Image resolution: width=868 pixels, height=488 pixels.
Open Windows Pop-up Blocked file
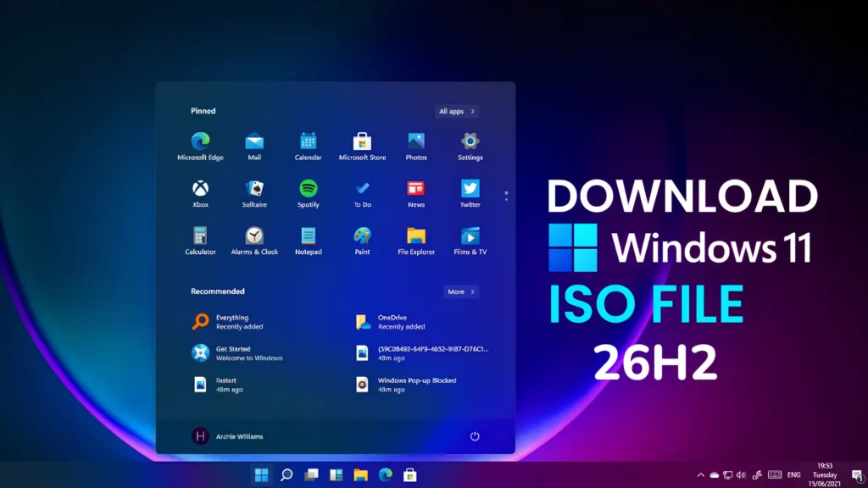[x=406, y=385]
